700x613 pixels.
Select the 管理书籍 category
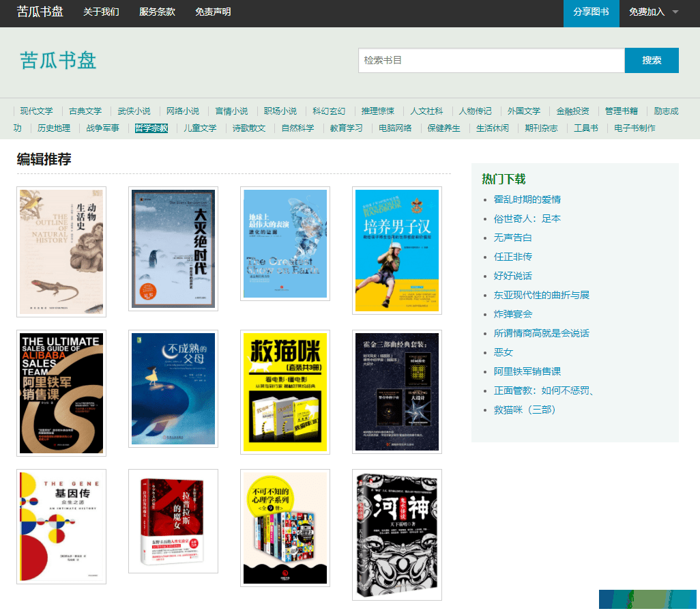pos(622,111)
